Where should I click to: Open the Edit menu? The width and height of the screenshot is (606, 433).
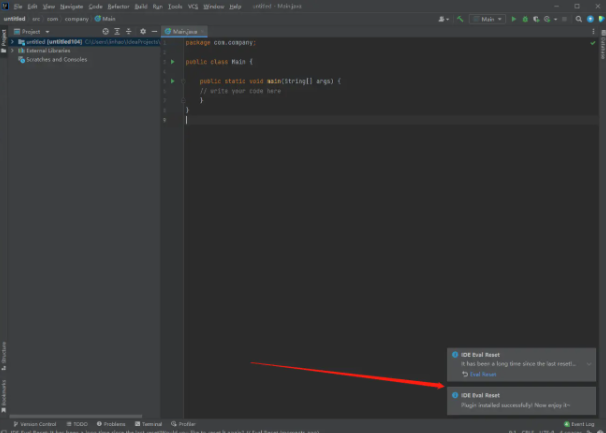(32, 7)
